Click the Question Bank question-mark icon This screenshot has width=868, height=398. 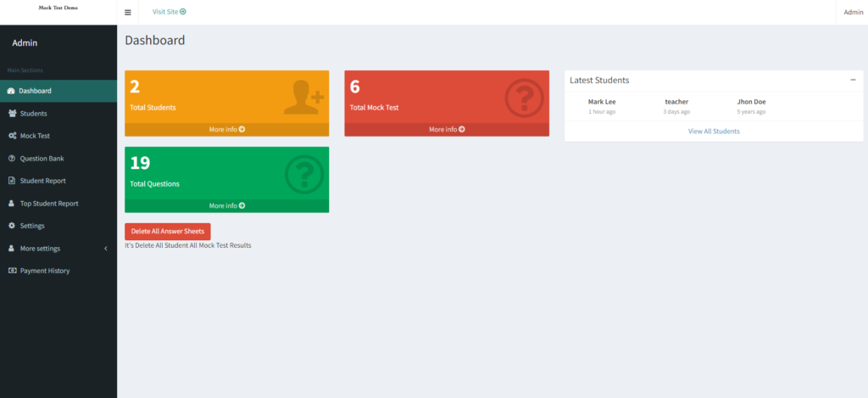point(11,159)
